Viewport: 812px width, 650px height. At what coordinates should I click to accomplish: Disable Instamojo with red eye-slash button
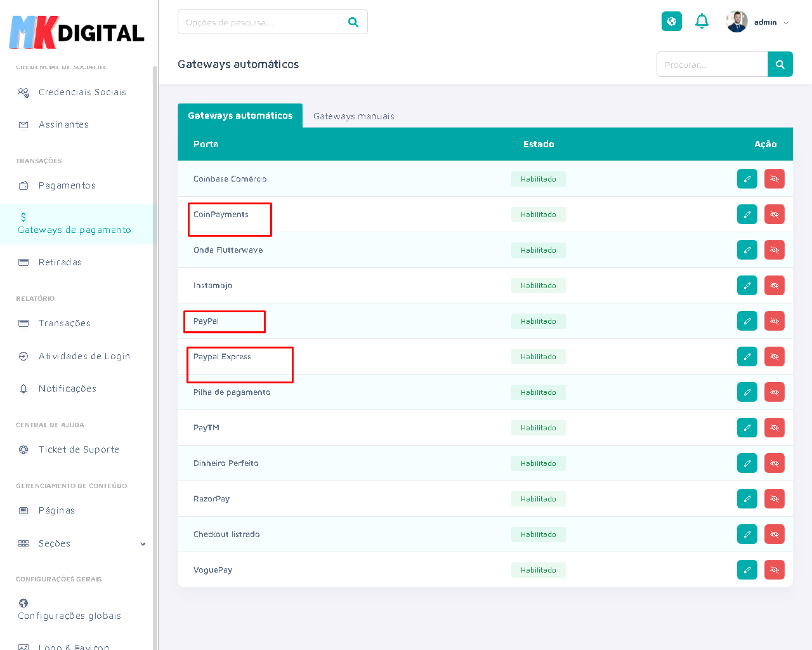pyautogui.click(x=774, y=286)
